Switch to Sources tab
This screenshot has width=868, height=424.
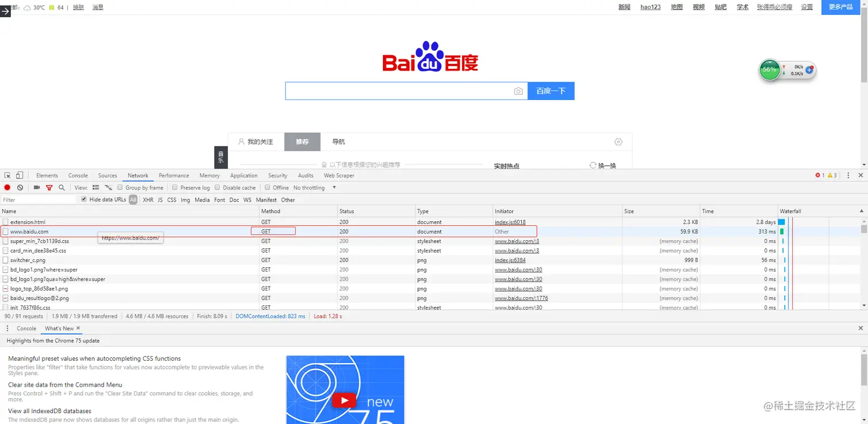click(107, 175)
